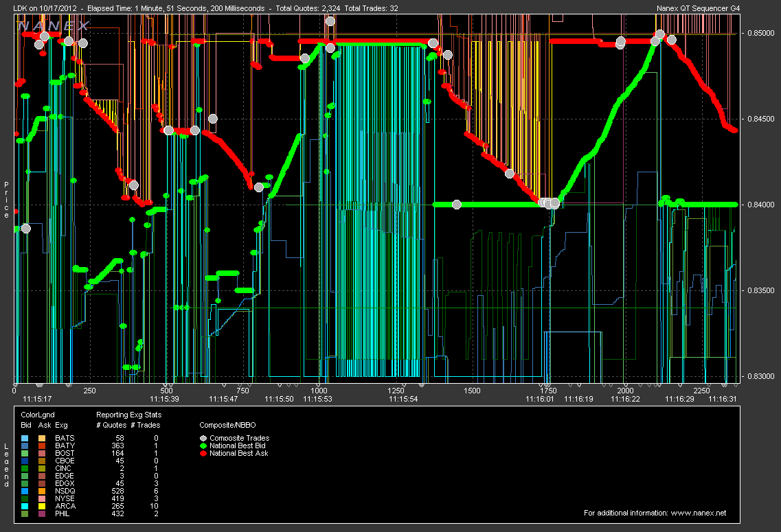Click the vertical 'Legend' panel label
The height and width of the screenshot is (532, 781).
pos(6,465)
